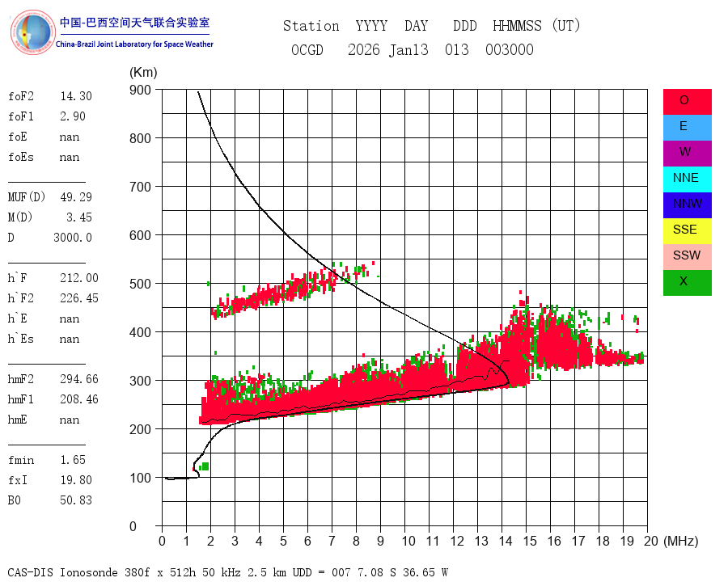The height and width of the screenshot is (582, 728).
Task: Click the D value 3000.0
Action: (73, 238)
